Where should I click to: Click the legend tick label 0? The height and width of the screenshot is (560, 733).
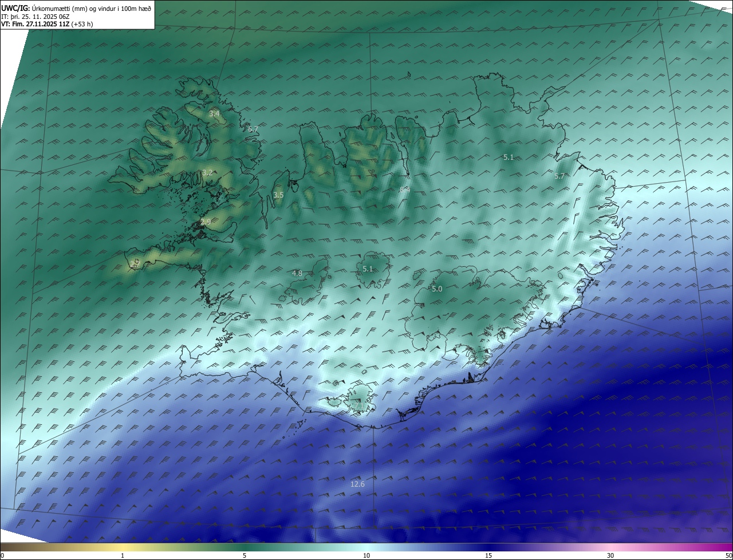(x=2, y=555)
